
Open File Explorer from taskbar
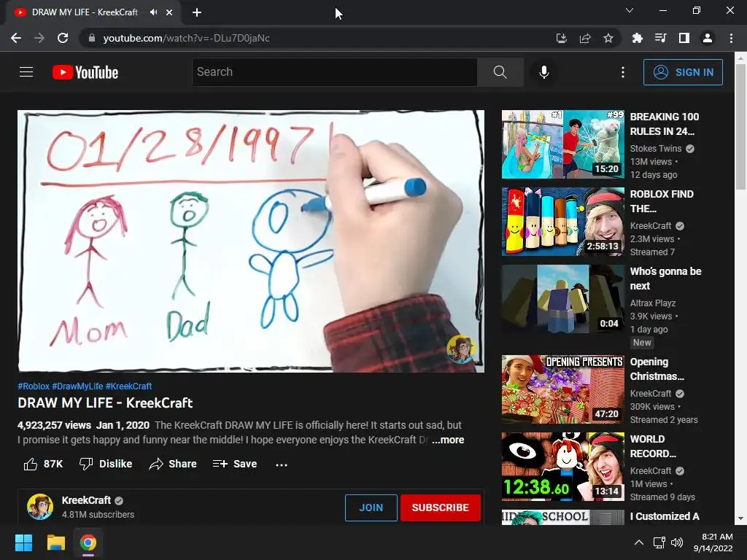click(55, 542)
